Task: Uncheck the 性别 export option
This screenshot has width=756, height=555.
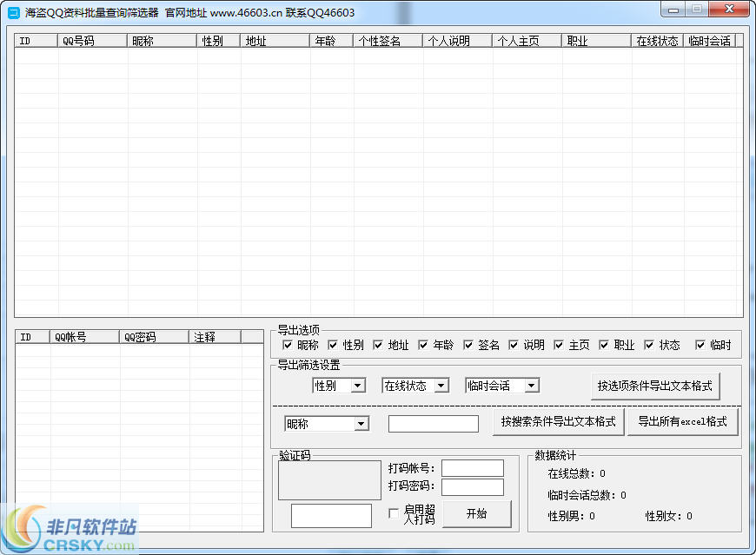Action: click(333, 345)
